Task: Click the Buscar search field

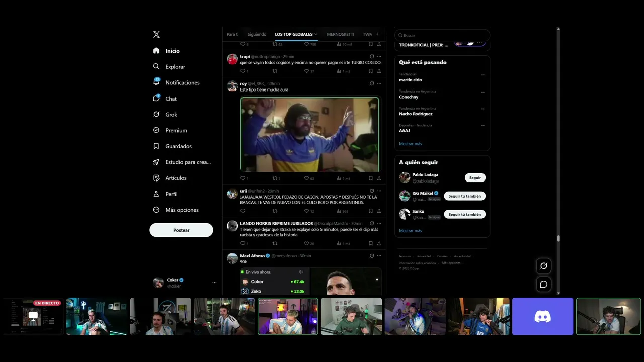Action: [x=442, y=35]
